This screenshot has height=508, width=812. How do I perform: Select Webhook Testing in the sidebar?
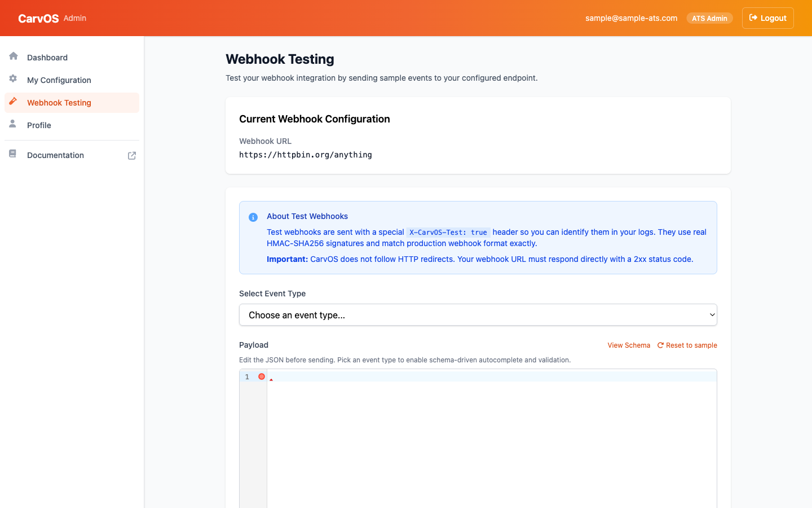[72, 103]
